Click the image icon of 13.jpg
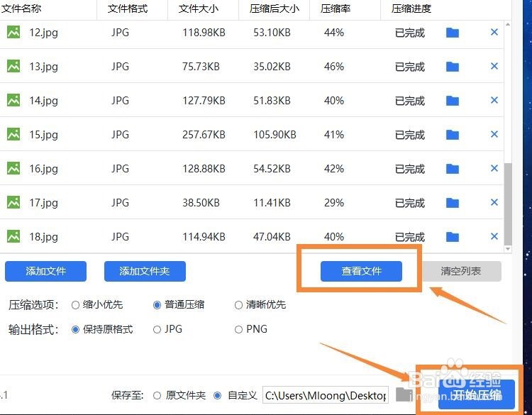Image resolution: width=532 pixels, height=415 pixels. (13, 66)
